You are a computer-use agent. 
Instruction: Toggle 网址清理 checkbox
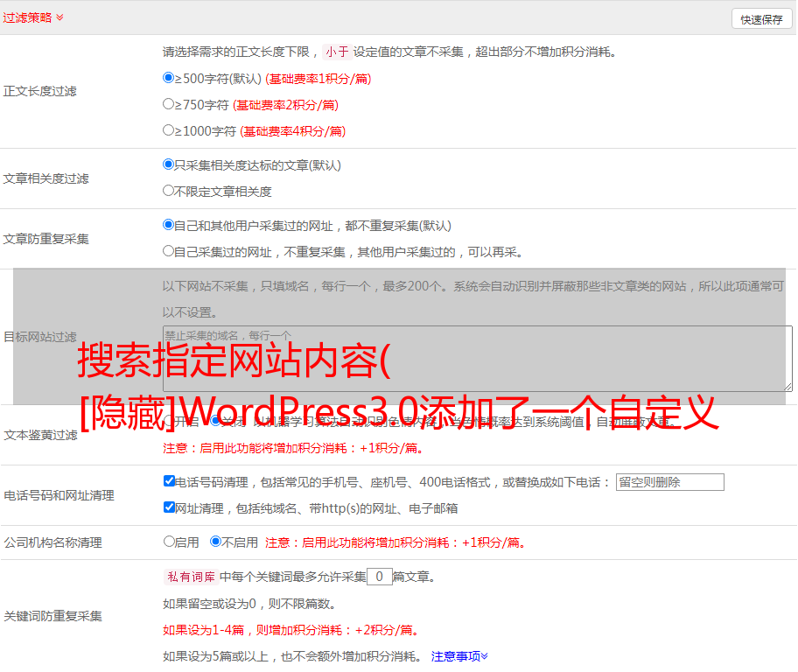tap(169, 507)
